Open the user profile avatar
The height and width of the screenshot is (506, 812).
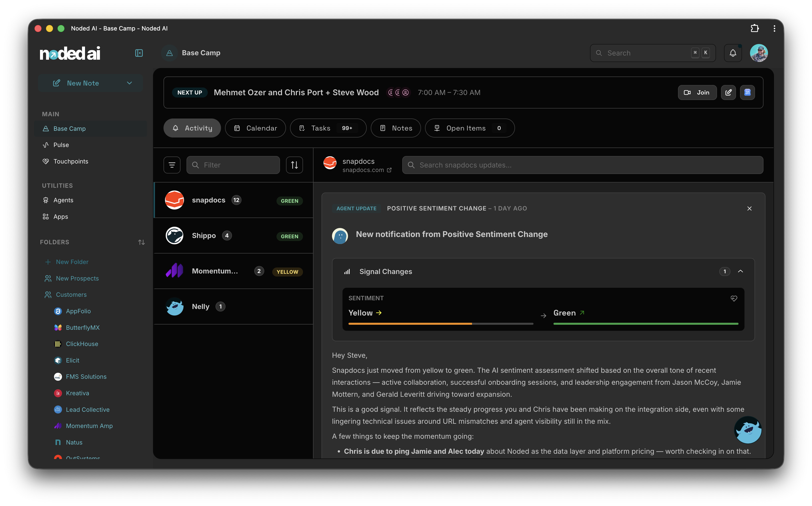[759, 53]
